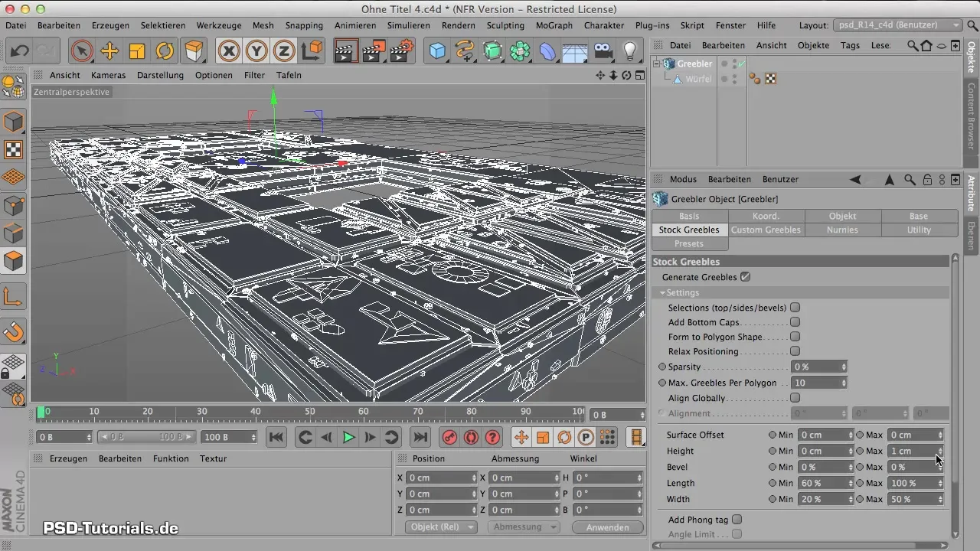Open the Layout dropdown
980x551 pixels.
click(898, 25)
